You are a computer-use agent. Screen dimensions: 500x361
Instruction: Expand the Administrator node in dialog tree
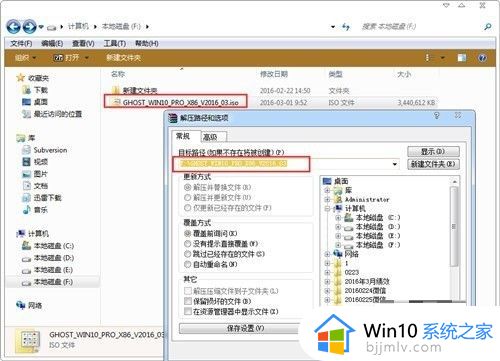327,199
